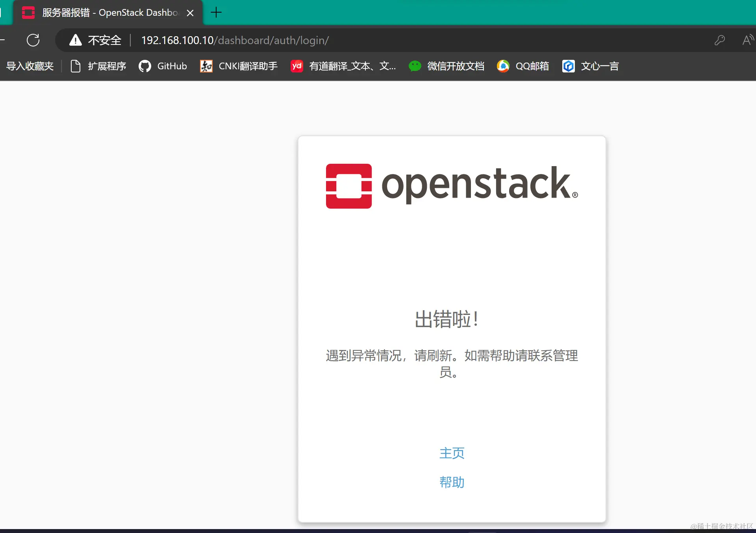Open a new tab with the plus button
The height and width of the screenshot is (533, 756).
click(x=216, y=13)
